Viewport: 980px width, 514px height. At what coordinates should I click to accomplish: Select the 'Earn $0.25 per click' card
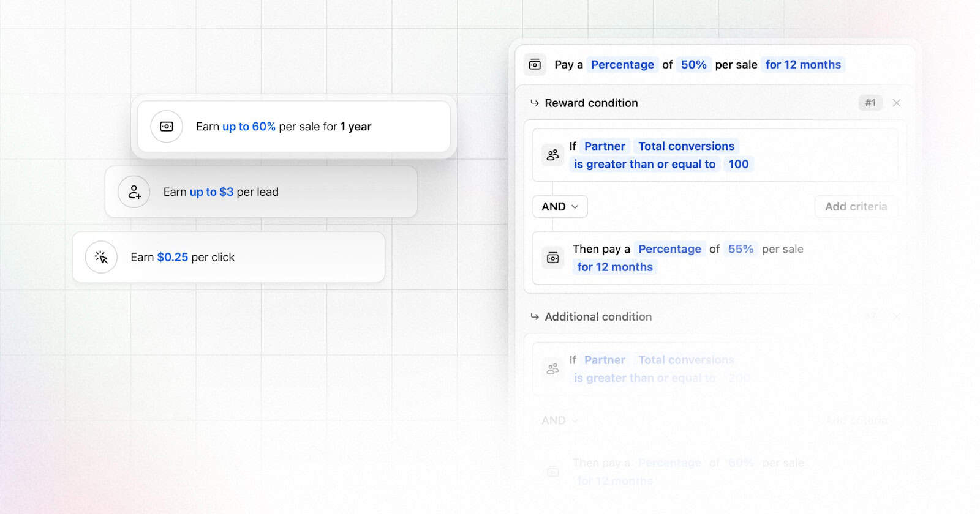pos(229,258)
